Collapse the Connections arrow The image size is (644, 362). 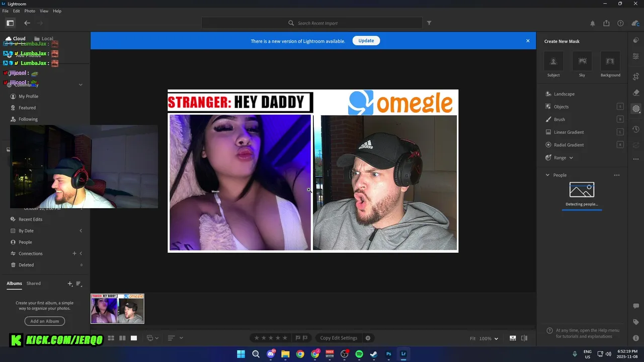[x=81, y=253]
